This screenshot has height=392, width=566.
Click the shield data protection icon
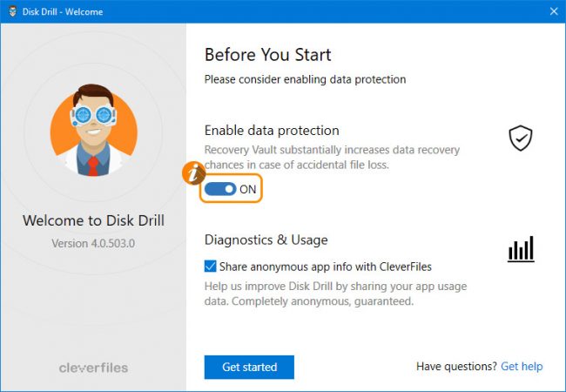(521, 138)
